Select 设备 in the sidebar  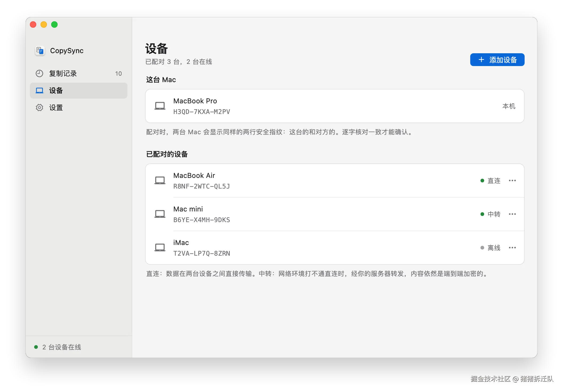[79, 91]
